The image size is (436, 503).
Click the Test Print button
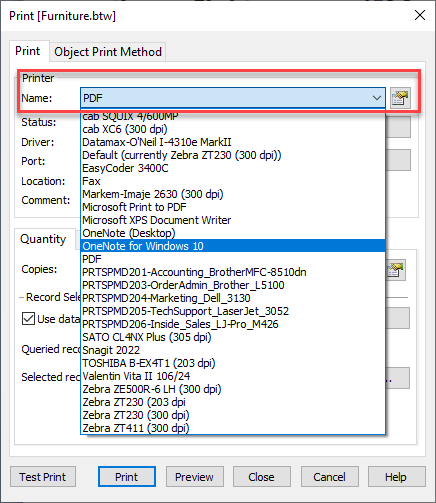(43, 477)
